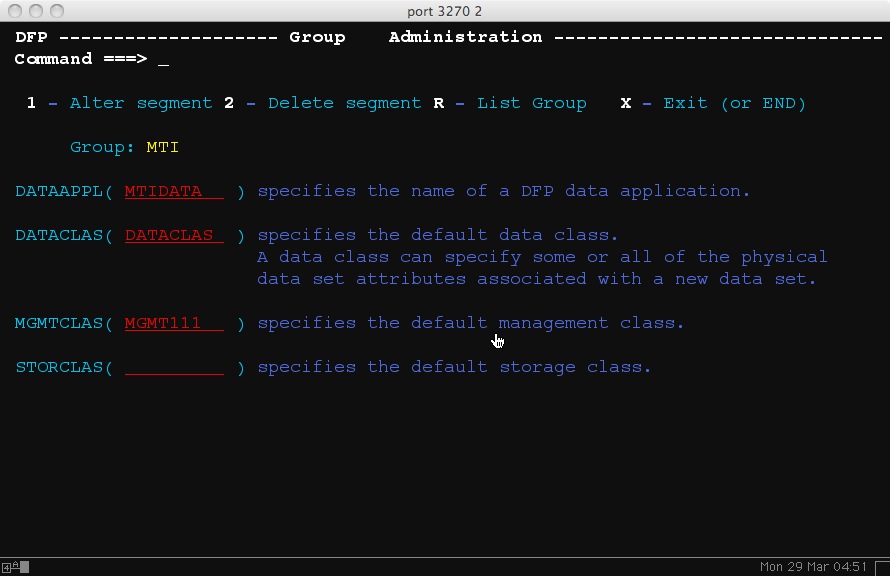Close the 3270 terminal window

(14, 11)
